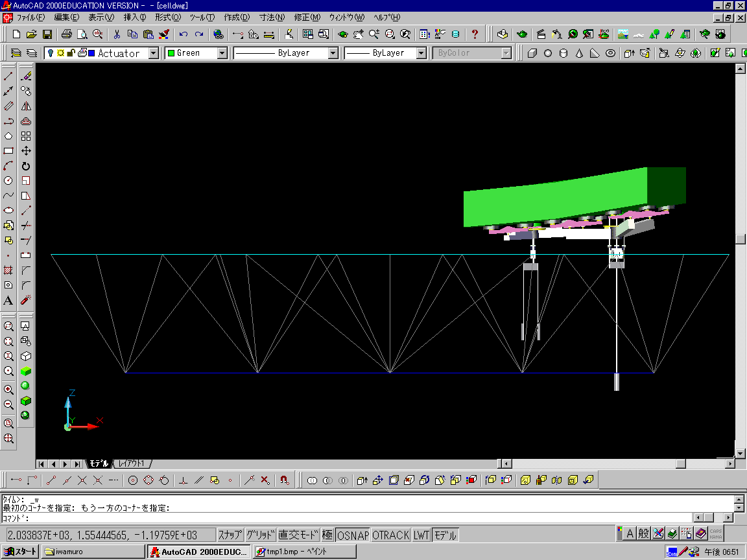Pick the Polyline drawing tool
This screenshot has width=747, height=560.
pyautogui.click(x=8, y=121)
